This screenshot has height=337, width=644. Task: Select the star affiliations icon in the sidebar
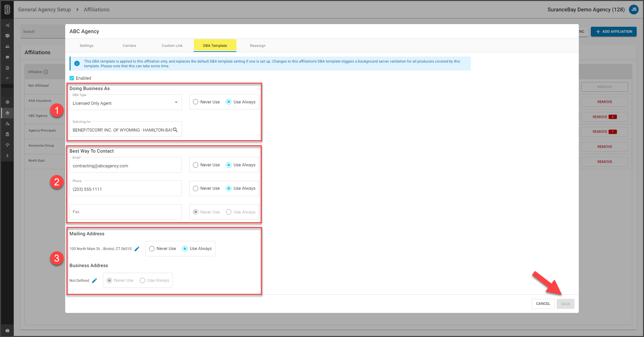tap(7, 113)
